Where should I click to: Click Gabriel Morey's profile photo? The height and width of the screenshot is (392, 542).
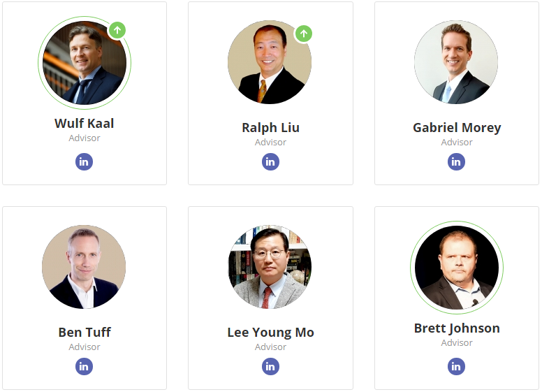click(456, 62)
